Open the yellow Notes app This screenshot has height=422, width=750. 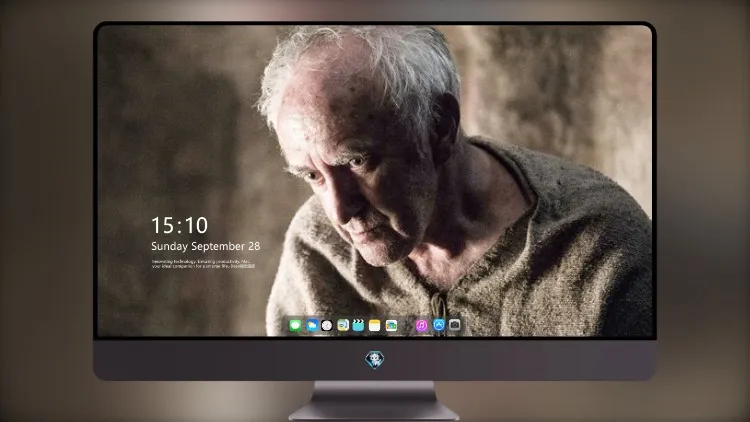tap(375, 325)
